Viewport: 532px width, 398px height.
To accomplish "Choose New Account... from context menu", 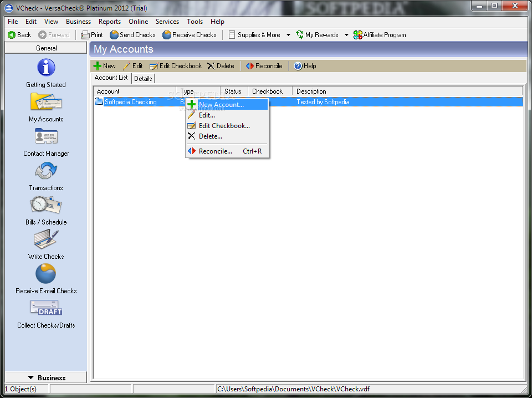I will pyautogui.click(x=227, y=105).
